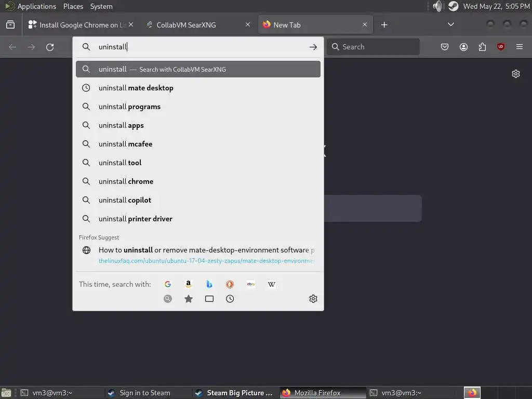Click the toolbar Search box
The image size is (532, 399).
373,47
